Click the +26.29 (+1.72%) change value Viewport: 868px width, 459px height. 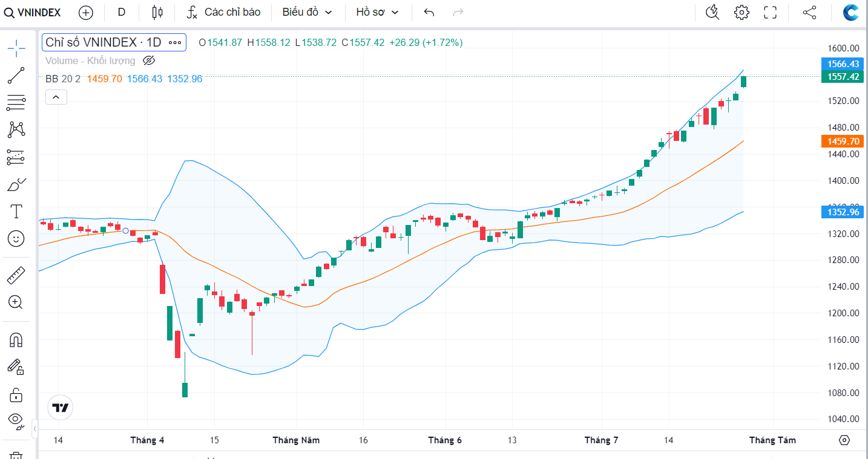tap(426, 42)
